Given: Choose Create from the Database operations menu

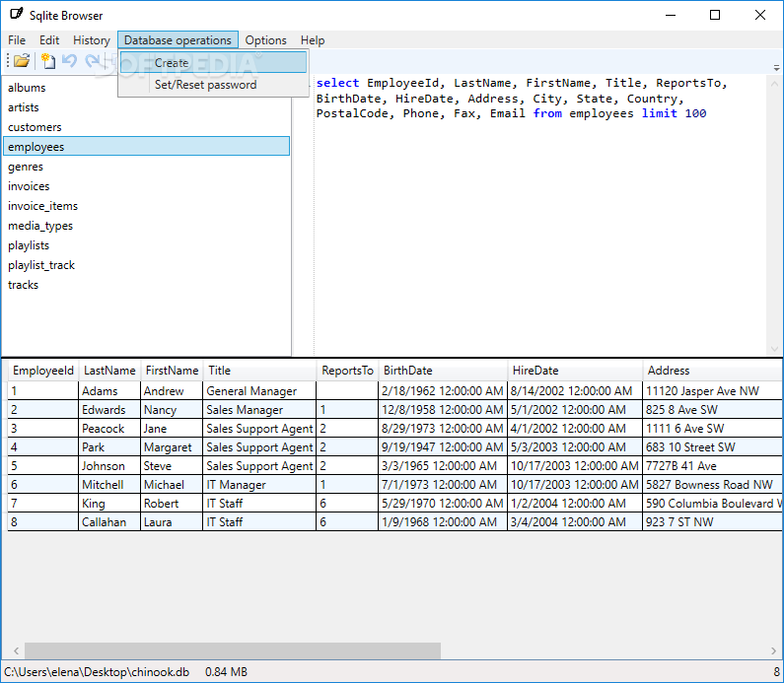Looking at the screenshot, I should pos(213,62).
